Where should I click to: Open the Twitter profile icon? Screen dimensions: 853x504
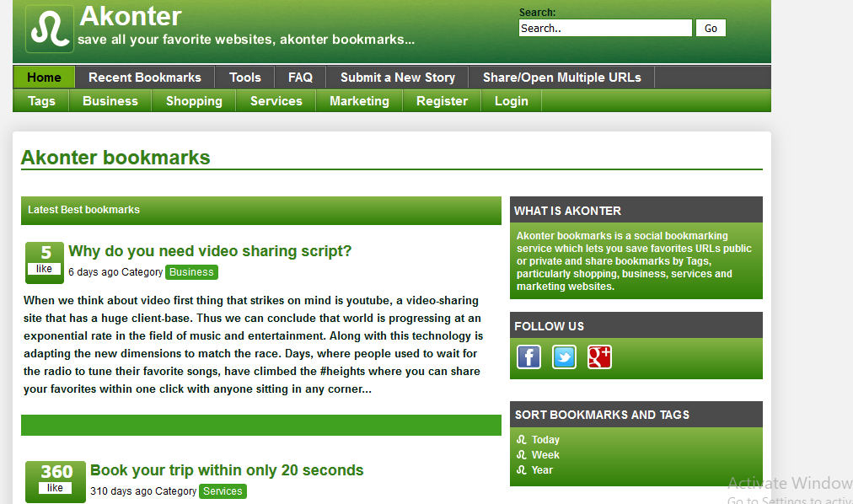click(x=564, y=357)
